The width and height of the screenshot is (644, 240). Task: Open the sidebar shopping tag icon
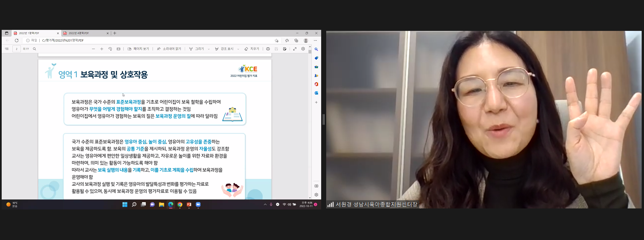[x=316, y=58]
